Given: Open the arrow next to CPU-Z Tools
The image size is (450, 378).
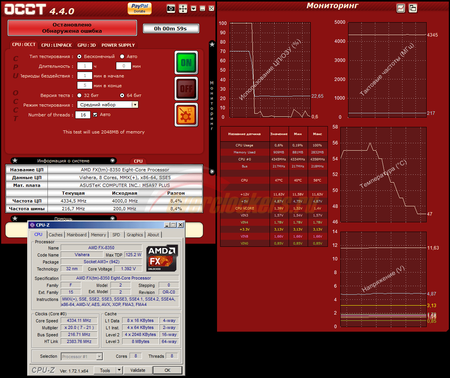Looking at the screenshot, I should coord(119,370).
